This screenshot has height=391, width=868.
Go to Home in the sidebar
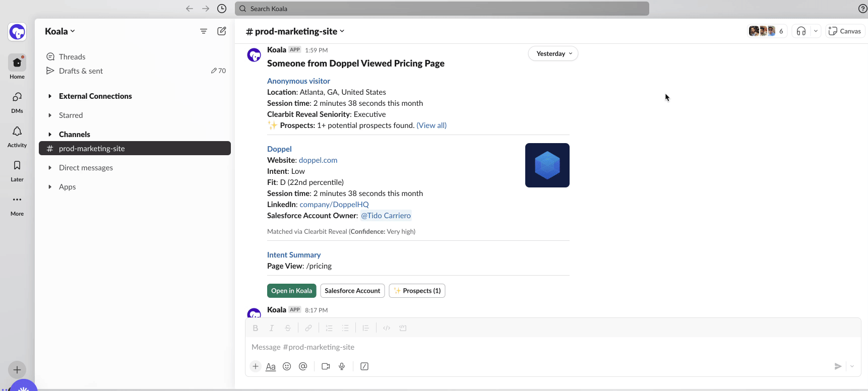(17, 67)
